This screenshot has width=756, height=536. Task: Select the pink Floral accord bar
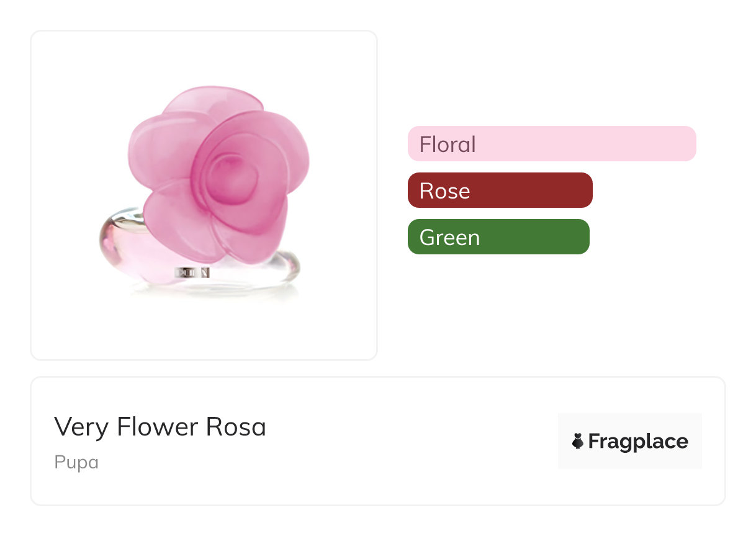(x=551, y=144)
